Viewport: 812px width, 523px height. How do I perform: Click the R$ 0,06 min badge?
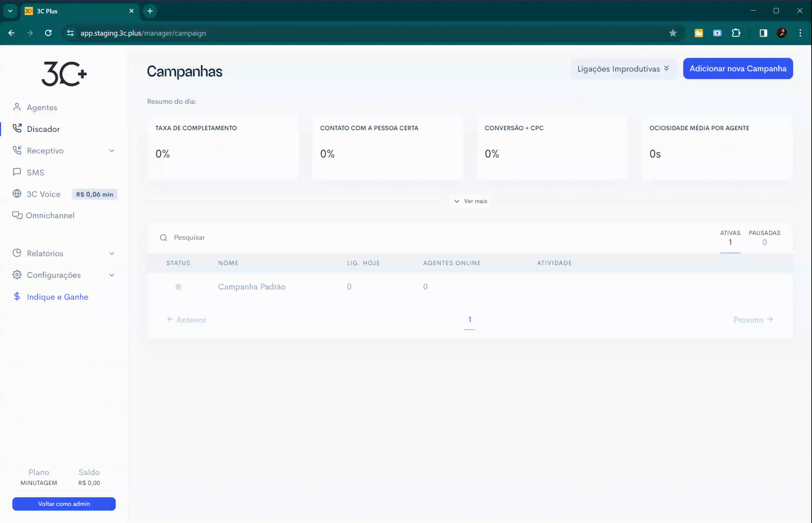pyautogui.click(x=95, y=194)
